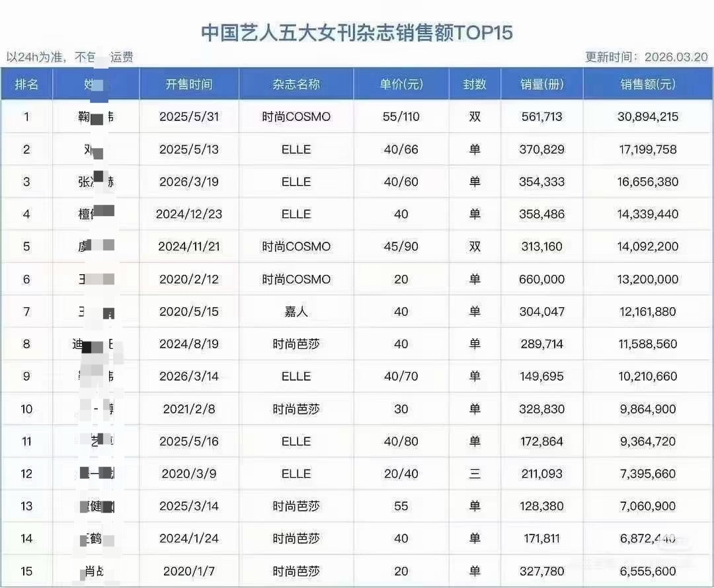Click sales amount 16,656,380
The height and width of the screenshot is (588, 714).
648,182
